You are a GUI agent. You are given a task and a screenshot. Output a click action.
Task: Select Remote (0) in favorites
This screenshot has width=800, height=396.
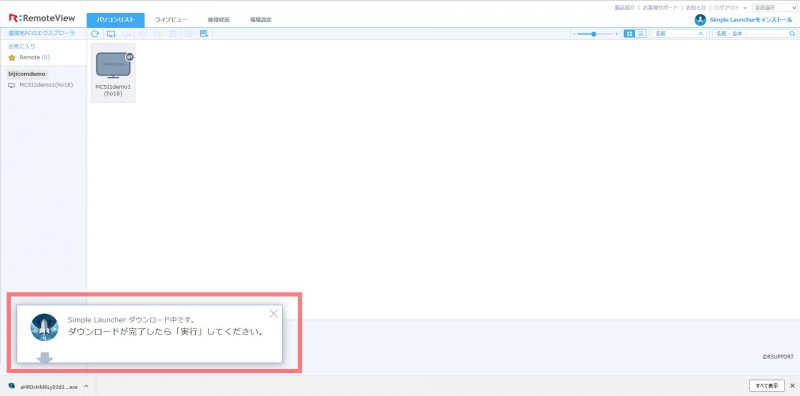(35, 58)
